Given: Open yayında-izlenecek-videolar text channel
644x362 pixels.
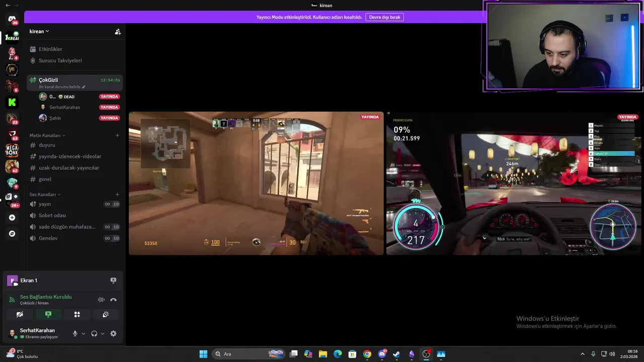Looking at the screenshot, I should 75,156.
